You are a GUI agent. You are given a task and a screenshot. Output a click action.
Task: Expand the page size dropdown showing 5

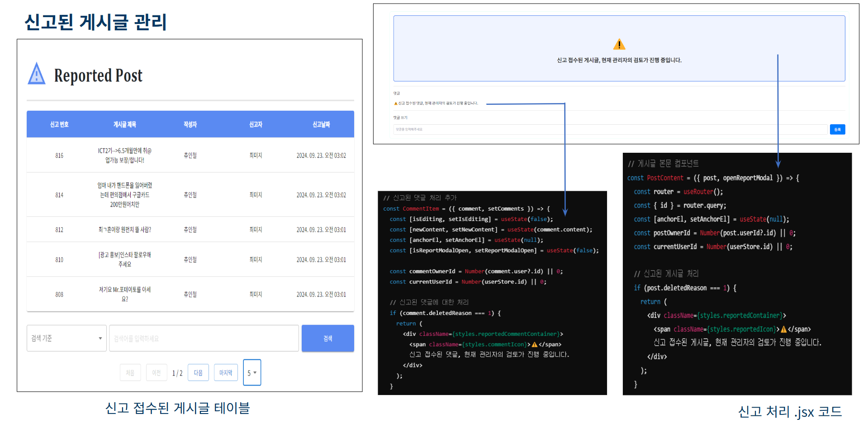[252, 373]
